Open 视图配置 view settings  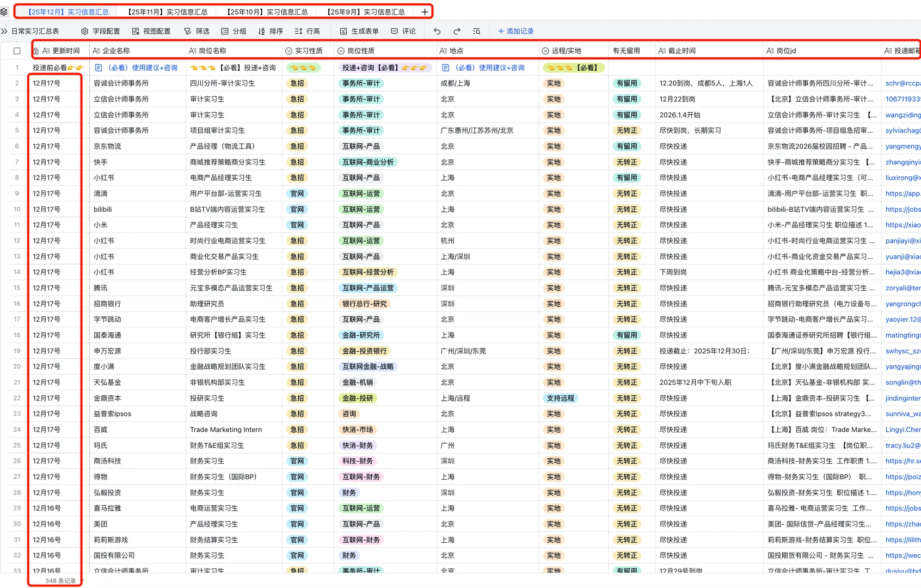151,31
